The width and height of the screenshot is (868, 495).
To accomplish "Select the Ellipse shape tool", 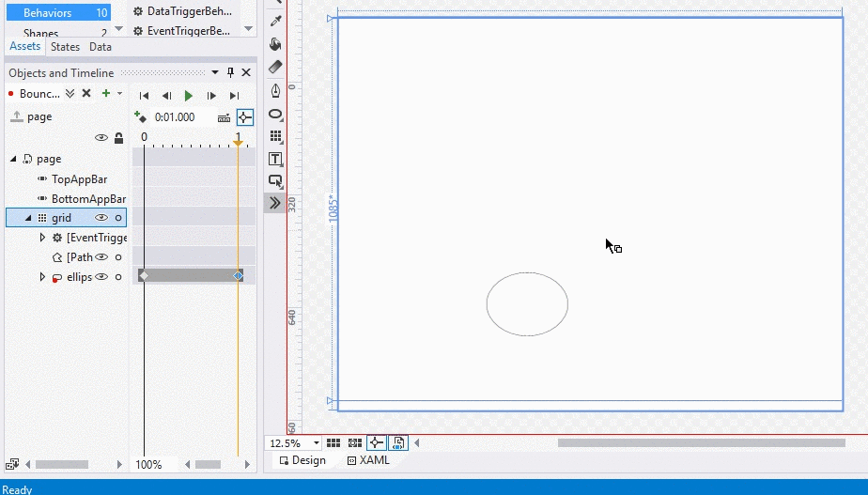I will click(275, 114).
